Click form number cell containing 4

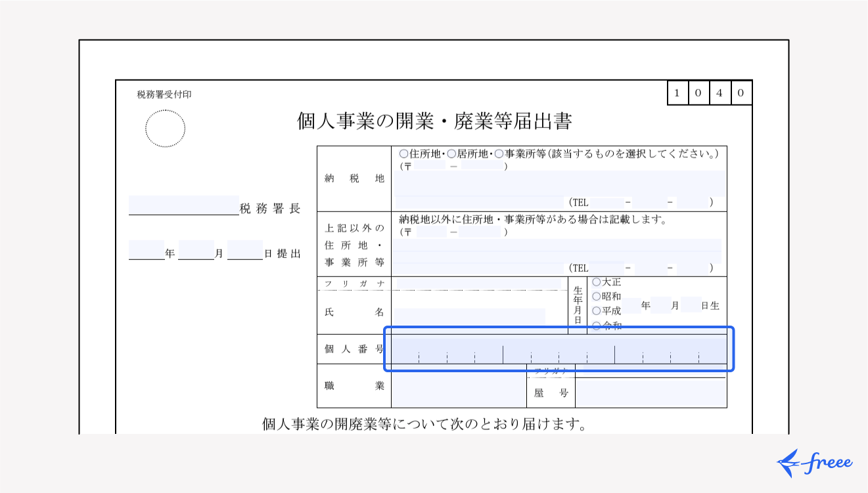pos(720,93)
